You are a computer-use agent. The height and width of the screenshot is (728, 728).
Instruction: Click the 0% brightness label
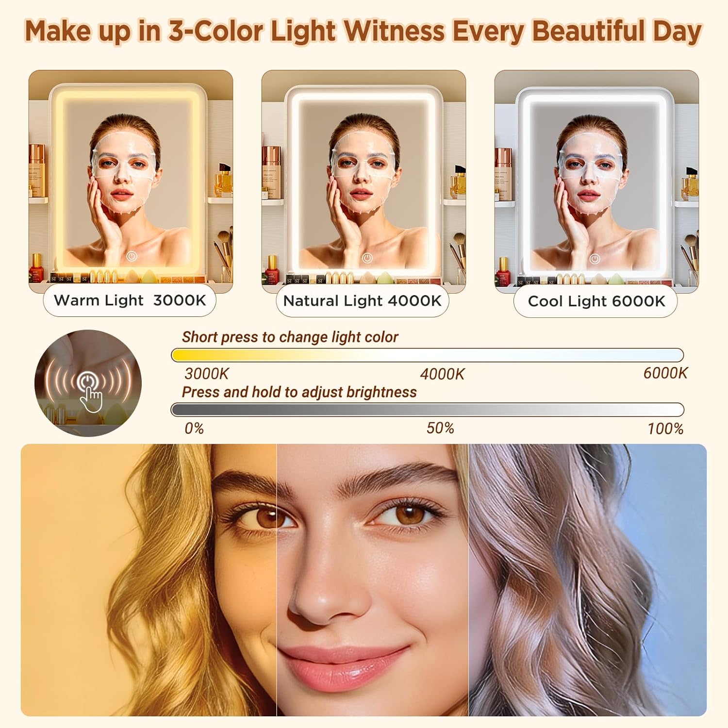coord(194,429)
